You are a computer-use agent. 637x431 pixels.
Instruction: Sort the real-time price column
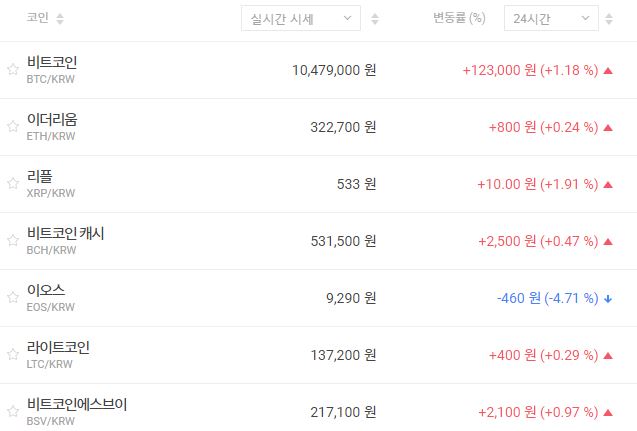click(x=375, y=19)
